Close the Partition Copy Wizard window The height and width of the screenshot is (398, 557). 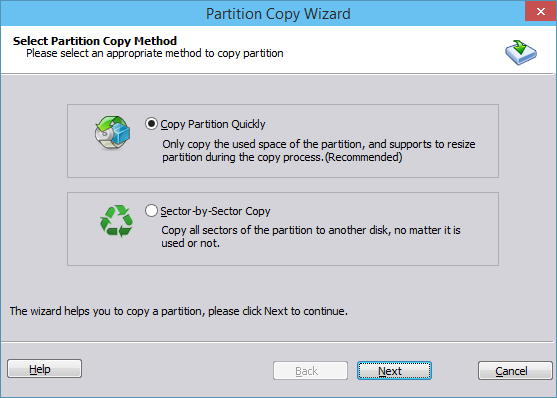[x=541, y=12]
